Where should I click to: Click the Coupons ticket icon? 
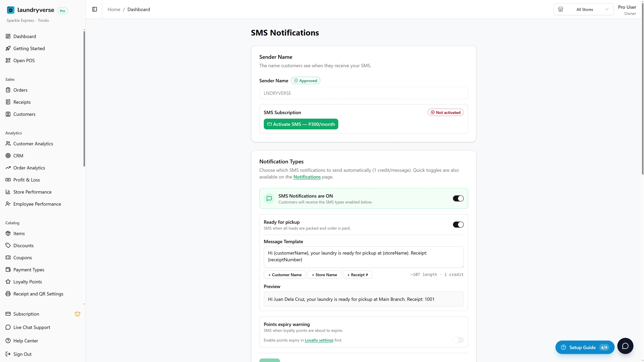(8, 257)
